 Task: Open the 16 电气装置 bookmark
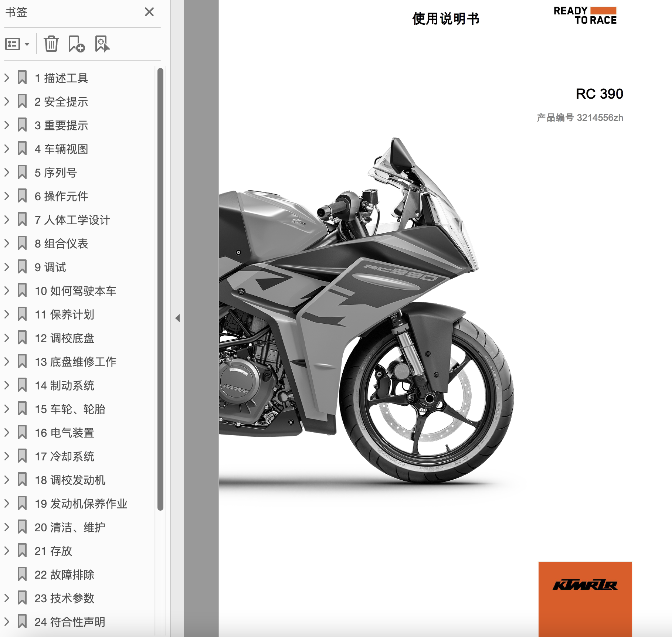point(65,433)
